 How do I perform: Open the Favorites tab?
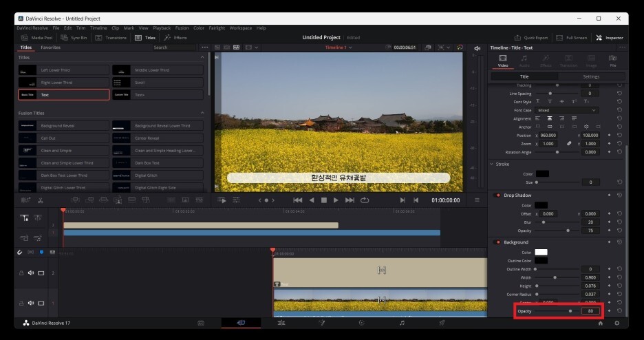point(50,47)
